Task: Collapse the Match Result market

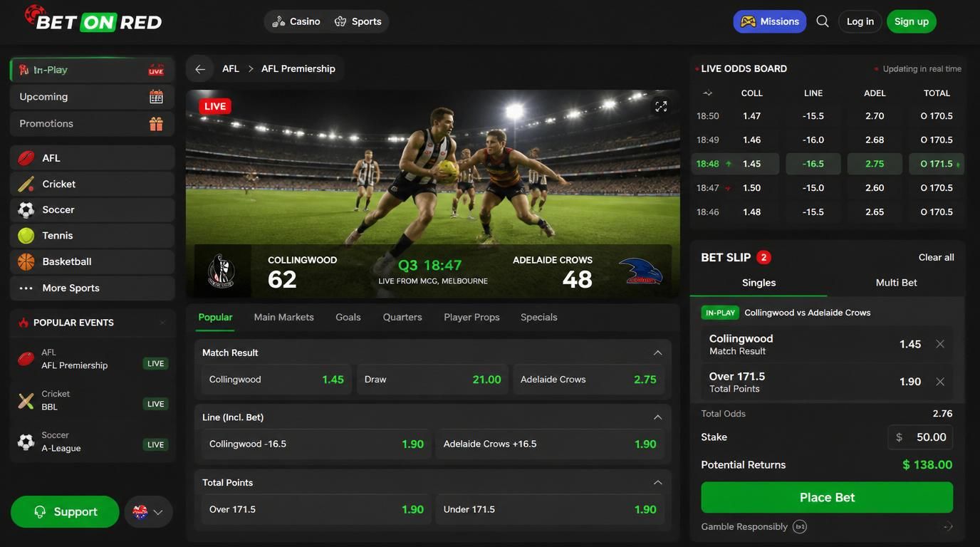Action: (657, 353)
